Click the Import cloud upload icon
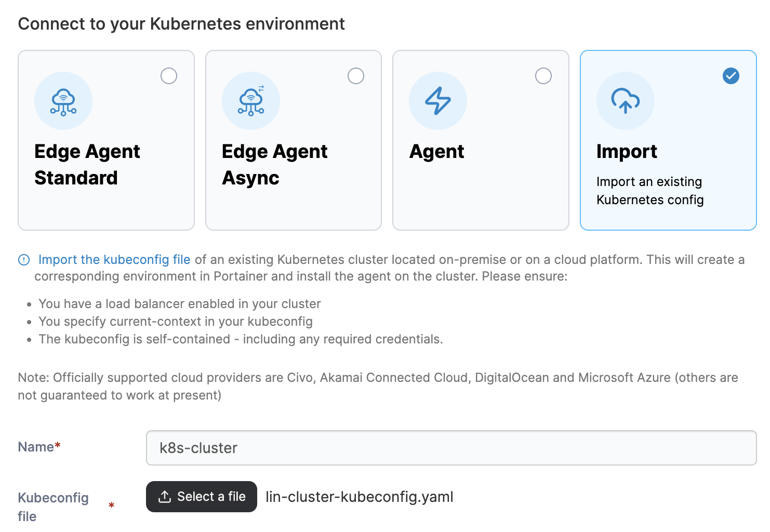The height and width of the screenshot is (532, 770). pos(625,101)
